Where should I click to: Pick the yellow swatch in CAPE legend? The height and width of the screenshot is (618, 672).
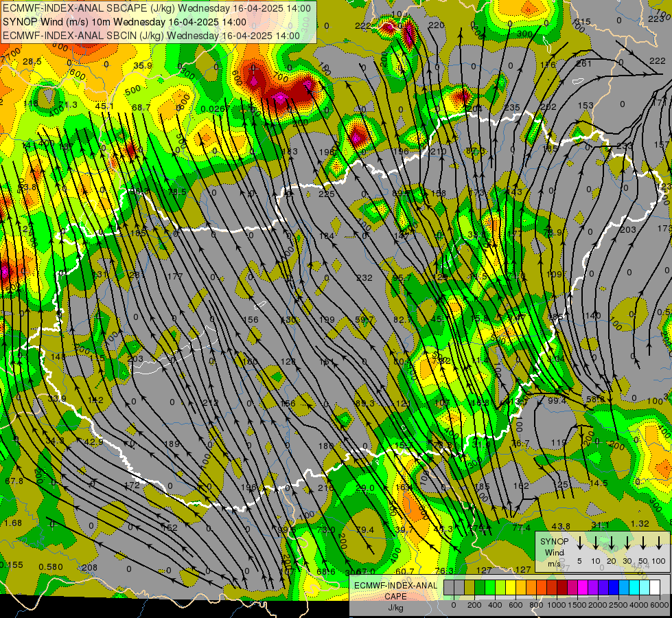(511, 587)
